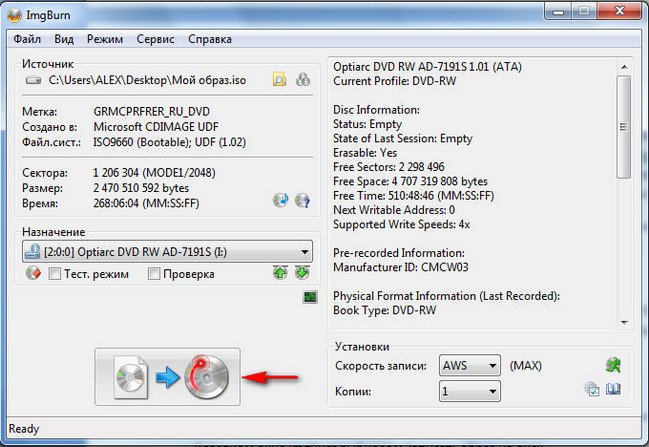Click the automatic write speed gear icon
Image resolution: width=649 pixels, height=447 pixels.
(x=592, y=389)
